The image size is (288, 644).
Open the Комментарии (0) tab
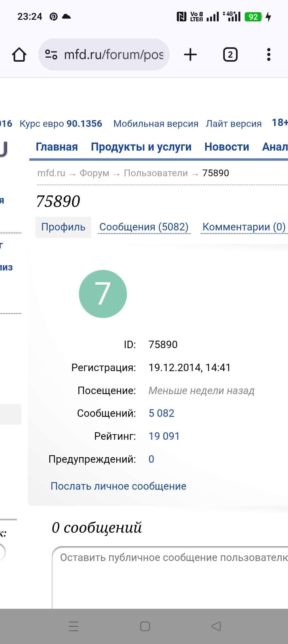[244, 227]
